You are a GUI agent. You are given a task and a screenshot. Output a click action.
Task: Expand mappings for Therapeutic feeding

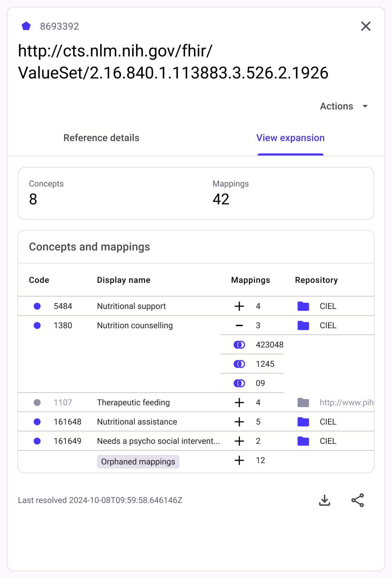239,403
